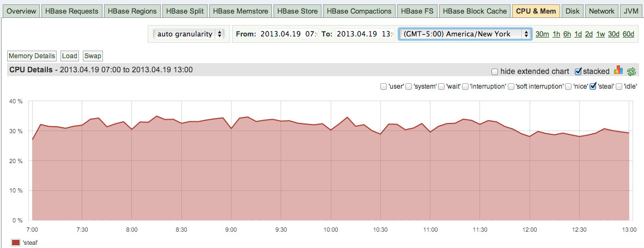Select the 1d time range link
Image resolution: width=644 pixels, height=248 pixels.
click(x=578, y=34)
